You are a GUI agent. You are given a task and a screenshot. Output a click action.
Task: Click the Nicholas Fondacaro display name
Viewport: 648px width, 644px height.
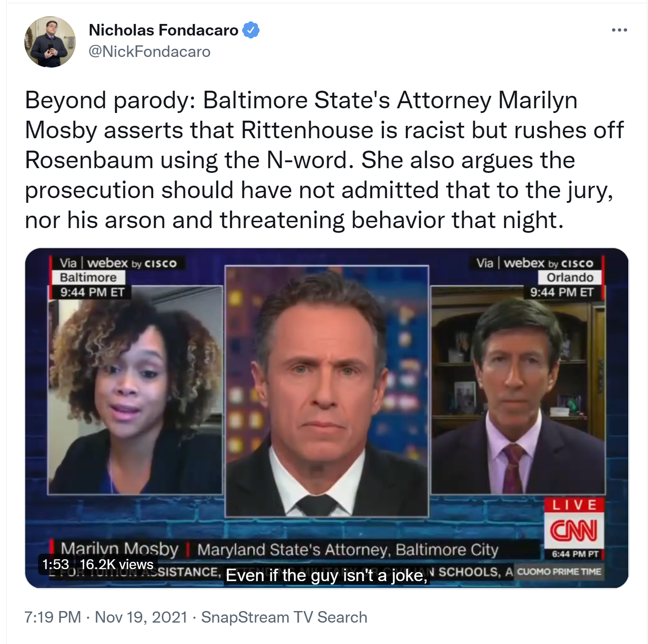163,30
